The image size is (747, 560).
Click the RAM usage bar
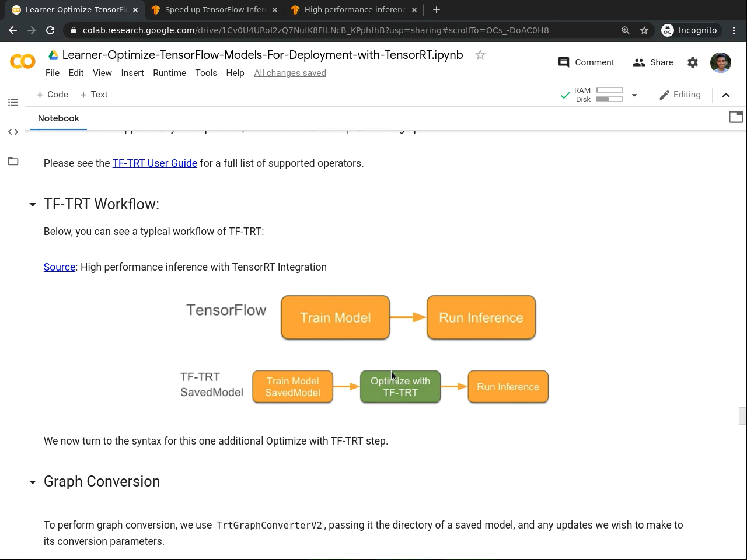click(x=609, y=90)
